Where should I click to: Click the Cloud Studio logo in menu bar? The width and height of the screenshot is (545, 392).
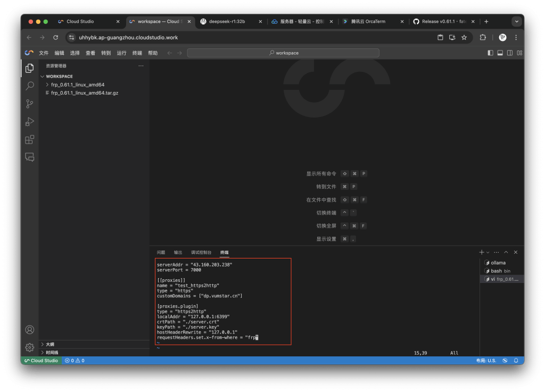[x=29, y=53]
